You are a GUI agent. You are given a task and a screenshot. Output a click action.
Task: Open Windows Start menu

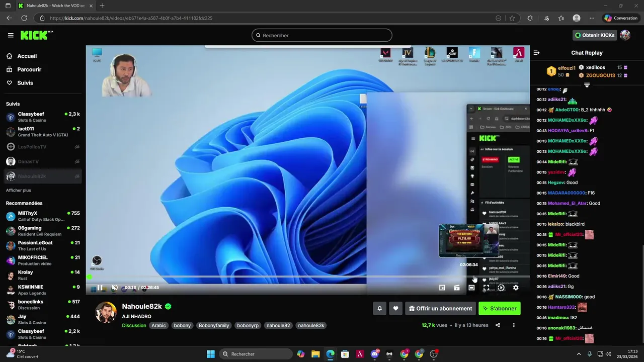pyautogui.click(x=211, y=354)
